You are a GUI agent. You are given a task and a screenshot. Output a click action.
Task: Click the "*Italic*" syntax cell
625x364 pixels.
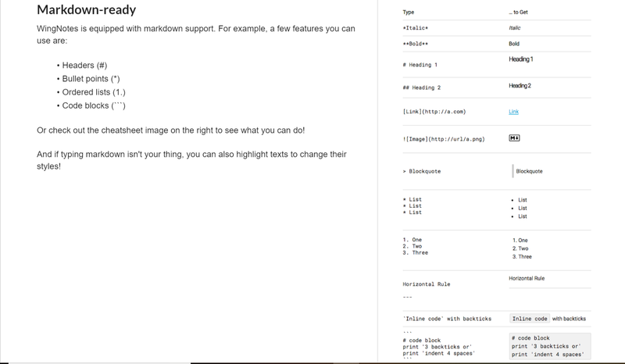coord(416,28)
